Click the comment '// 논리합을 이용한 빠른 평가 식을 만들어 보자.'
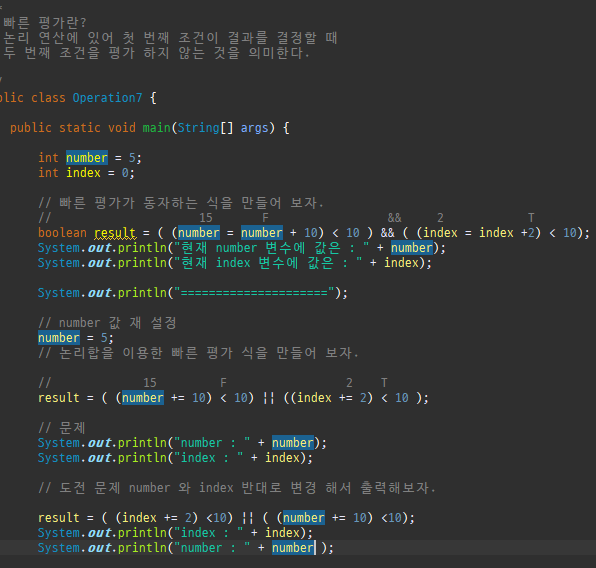596x568 pixels. coord(198,353)
